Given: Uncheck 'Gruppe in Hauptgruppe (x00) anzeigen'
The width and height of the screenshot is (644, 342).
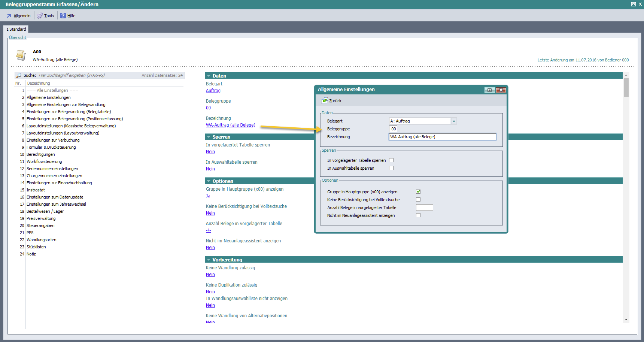Looking at the screenshot, I should (418, 192).
